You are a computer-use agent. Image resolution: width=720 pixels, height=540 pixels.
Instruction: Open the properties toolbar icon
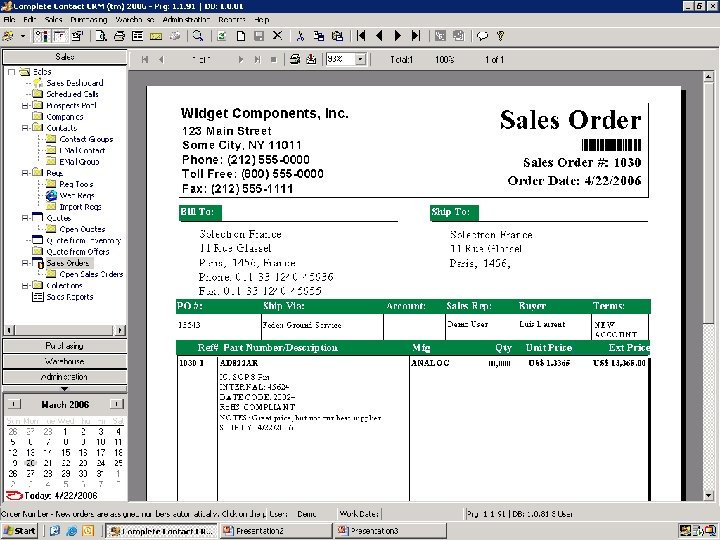tap(77, 36)
